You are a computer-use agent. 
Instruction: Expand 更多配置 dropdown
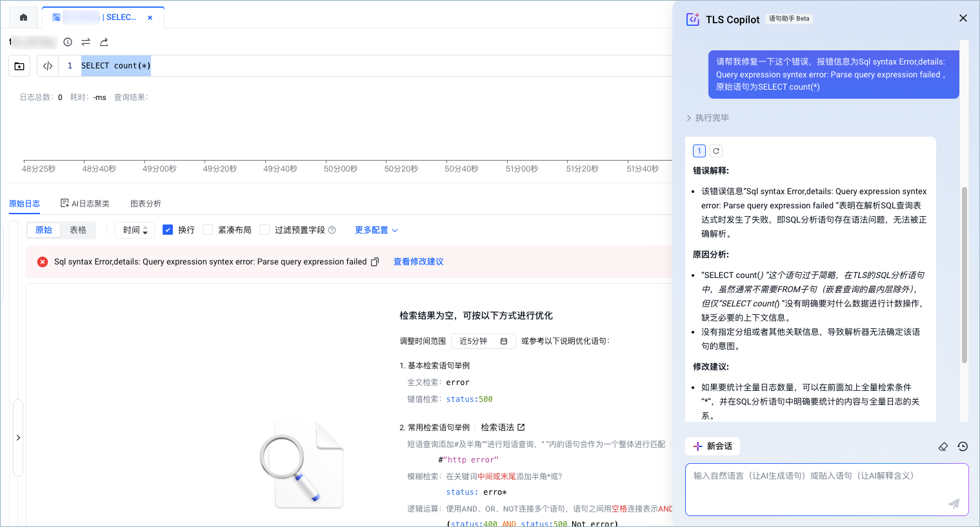pos(376,230)
